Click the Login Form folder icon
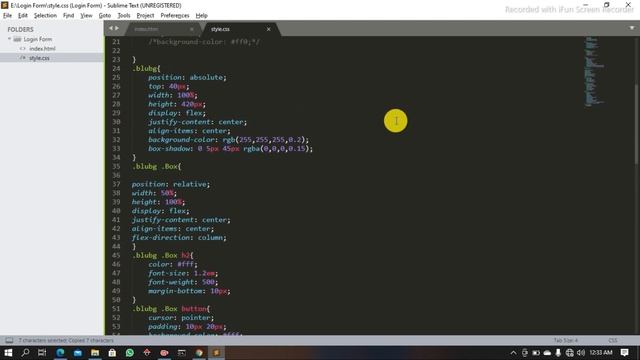The image size is (640, 360). click(x=17, y=39)
